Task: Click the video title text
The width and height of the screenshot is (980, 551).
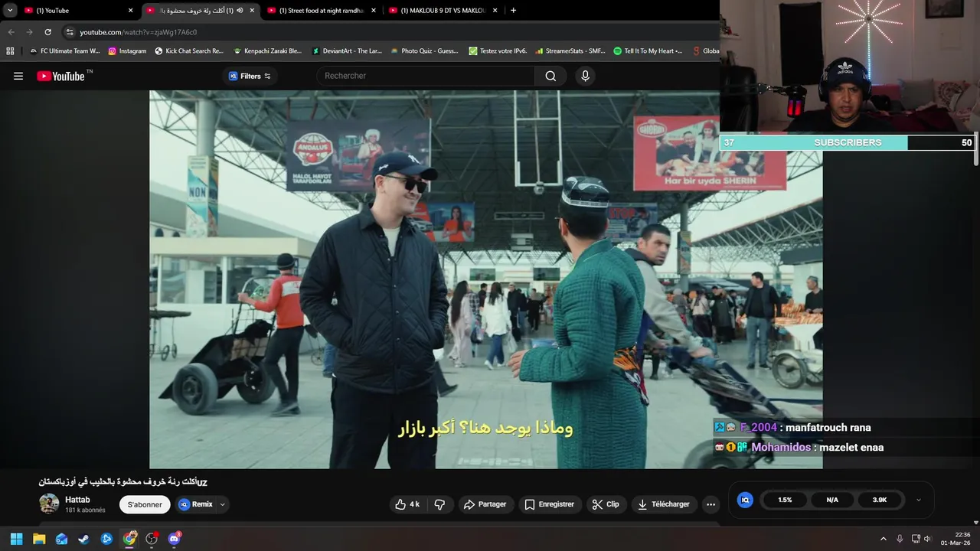Action: (x=123, y=482)
